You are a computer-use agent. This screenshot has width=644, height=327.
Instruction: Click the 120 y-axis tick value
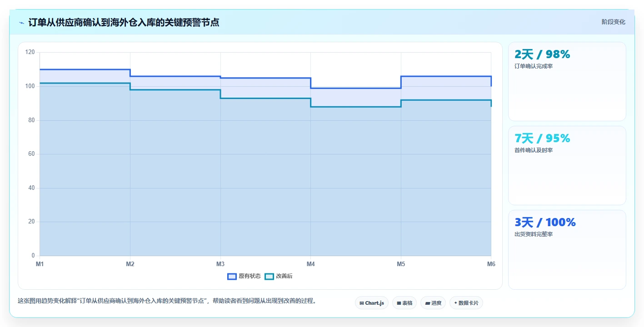coord(30,52)
